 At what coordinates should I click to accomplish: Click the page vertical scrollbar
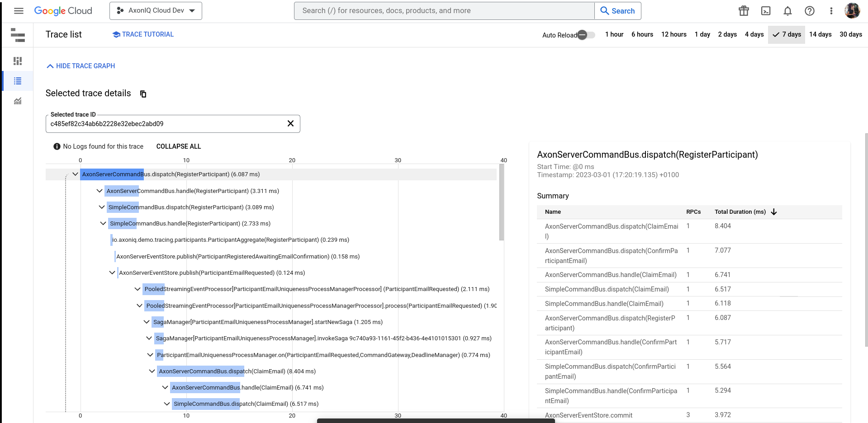pyautogui.click(x=866, y=240)
